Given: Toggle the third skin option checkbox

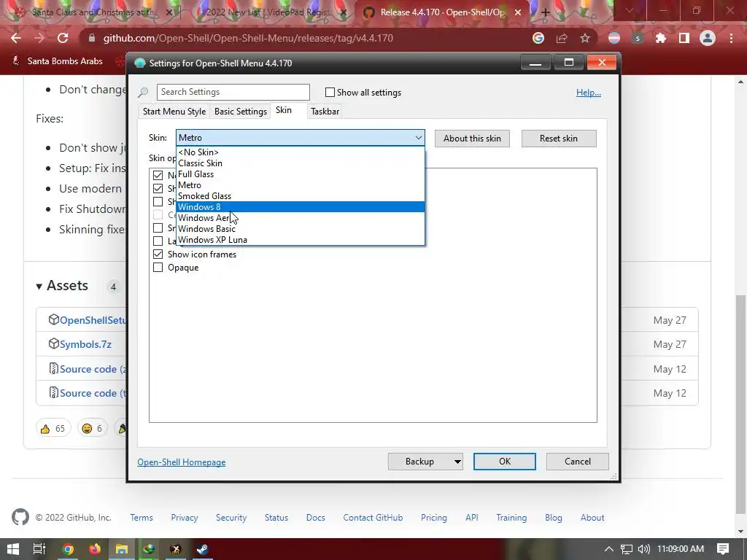Looking at the screenshot, I should tap(158, 202).
